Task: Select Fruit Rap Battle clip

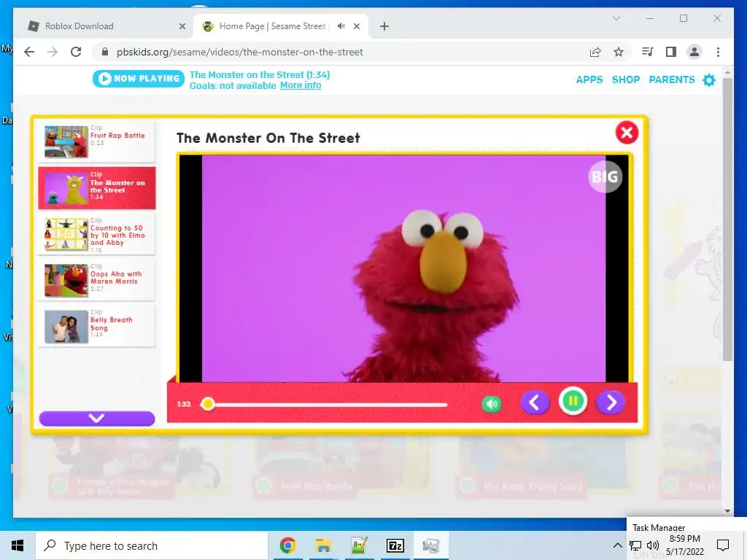Action: (x=97, y=141)
